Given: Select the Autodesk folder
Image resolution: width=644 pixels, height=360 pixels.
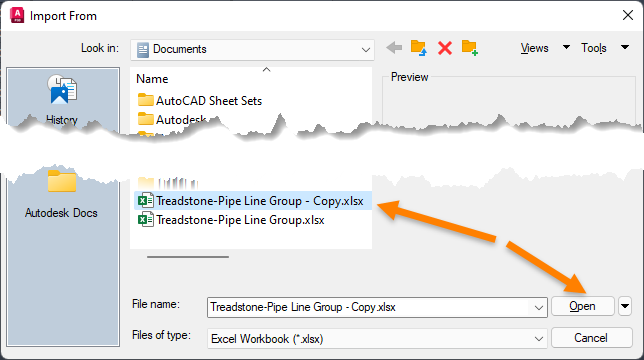Looking at the screenshot, I should pos(172,119).
